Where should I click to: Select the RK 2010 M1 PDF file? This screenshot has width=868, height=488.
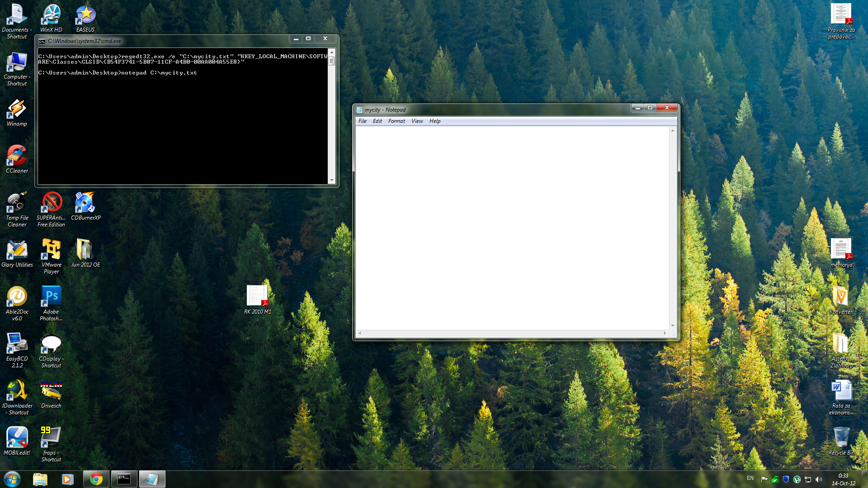click(x=257, y=296)
